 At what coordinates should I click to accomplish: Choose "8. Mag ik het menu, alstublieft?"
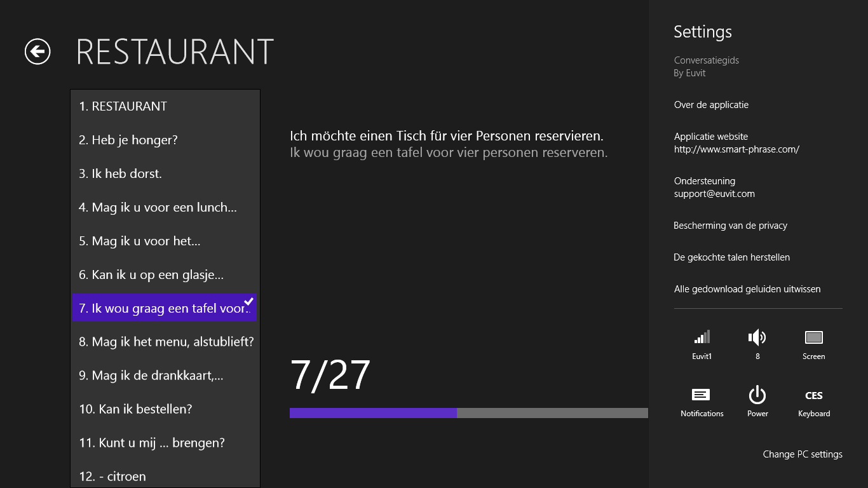click(x=165, y=342)
